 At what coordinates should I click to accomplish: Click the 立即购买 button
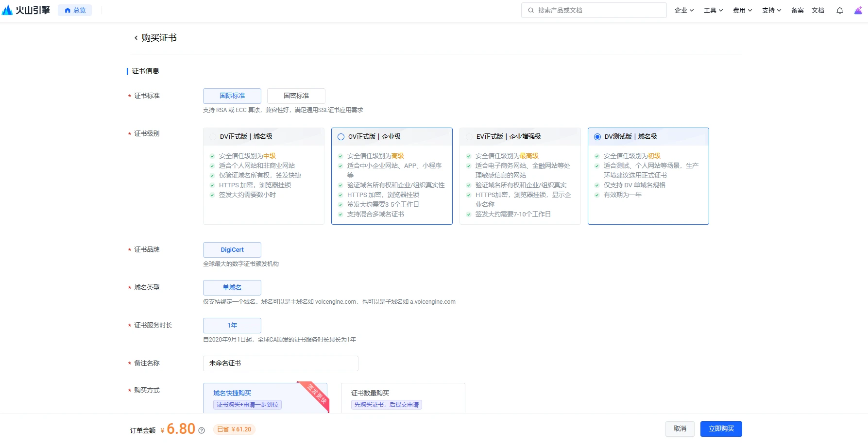coord(721,429)
